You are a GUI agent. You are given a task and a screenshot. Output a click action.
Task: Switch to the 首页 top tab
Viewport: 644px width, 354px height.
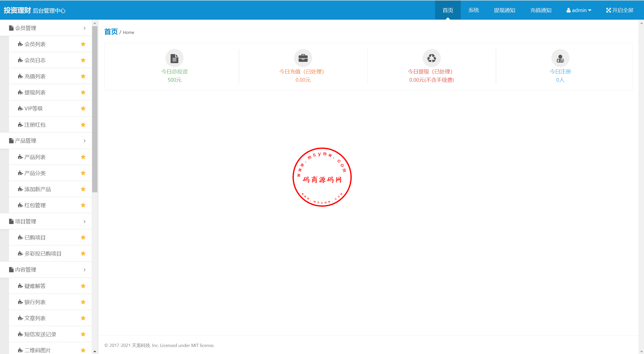coord(448,10)
